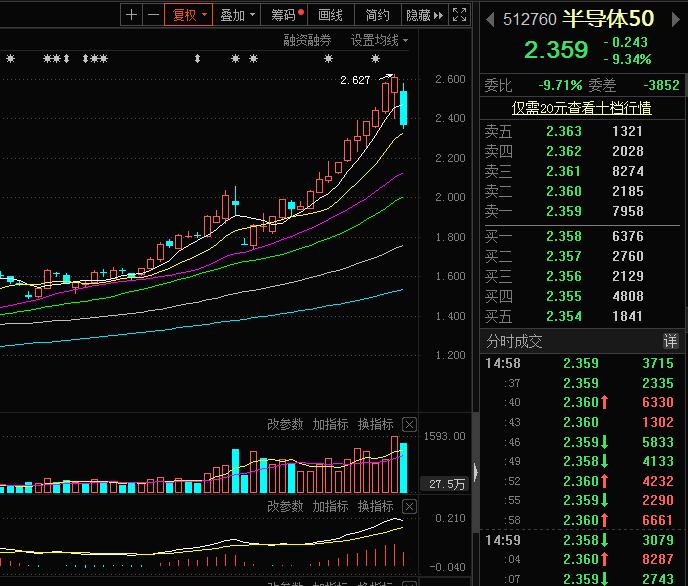Viewport: 688px width, 586px height.
Task: Zoom in the chart with plus icon
Action: click(x=131, y=15)
